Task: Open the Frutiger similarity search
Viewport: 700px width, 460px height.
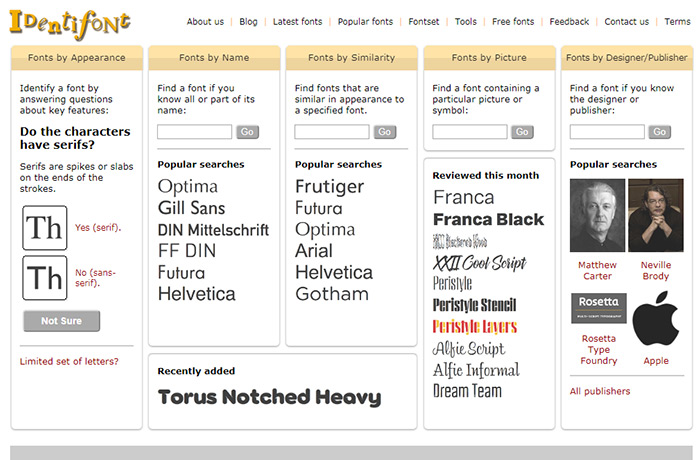Action: pos(329,187)
